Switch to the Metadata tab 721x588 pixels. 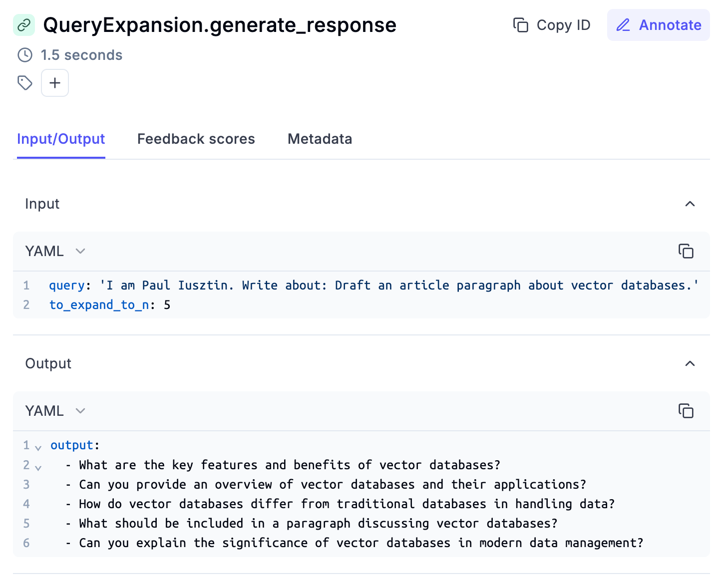320,139
